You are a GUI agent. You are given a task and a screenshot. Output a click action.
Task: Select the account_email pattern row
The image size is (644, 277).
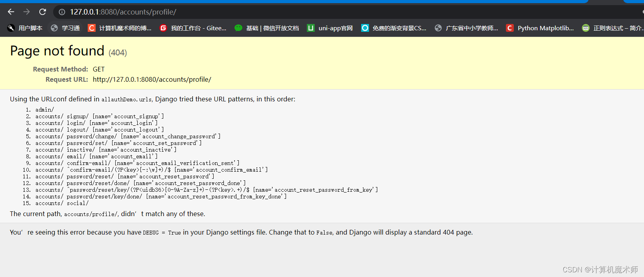click(x=96, y=156)
